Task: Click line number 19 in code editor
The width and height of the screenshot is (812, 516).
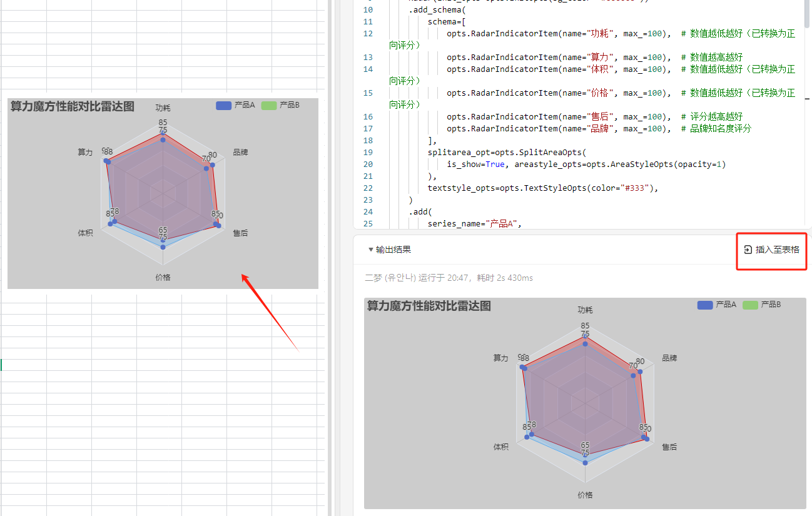Action: [x=368, y=152]
